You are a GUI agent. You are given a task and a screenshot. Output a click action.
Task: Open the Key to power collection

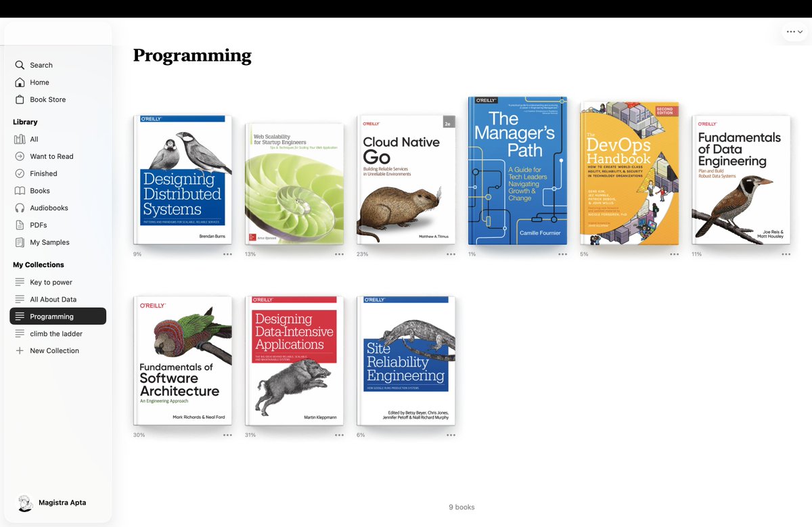(x=51, y=282)
